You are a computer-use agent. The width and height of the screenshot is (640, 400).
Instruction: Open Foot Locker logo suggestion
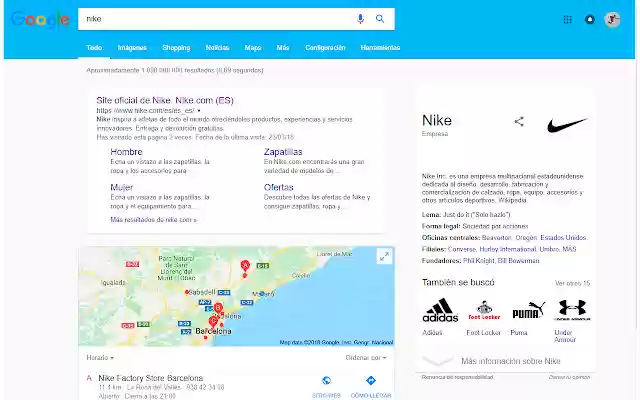coord(484,311)
